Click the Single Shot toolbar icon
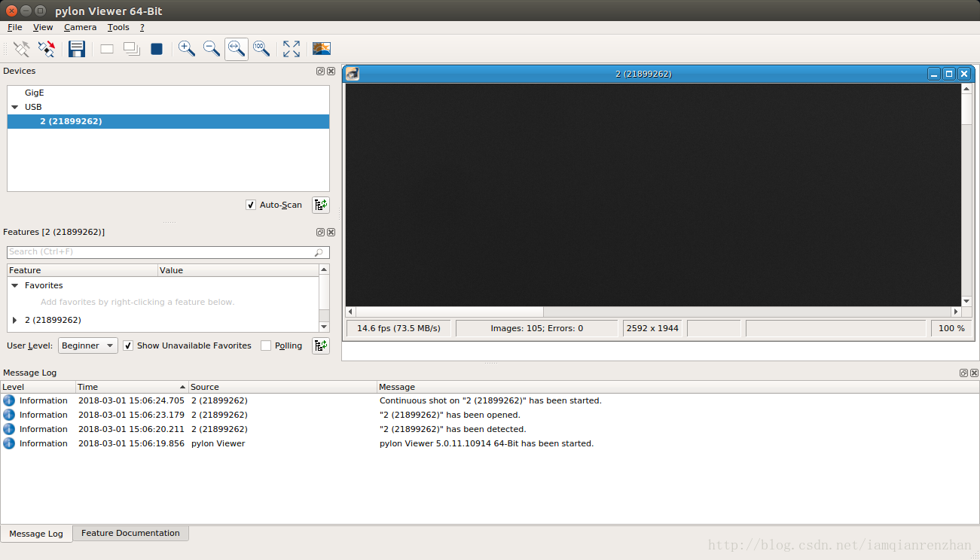Viewport: 980px width, 560px height. [x=107, y=49]
